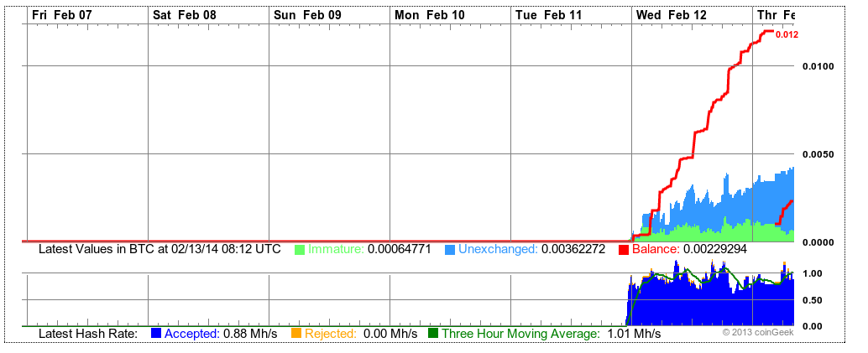This screenshot has width=868, height=353.
Task: Select the Tue Feb 11 date header
Action: [549, 15]
